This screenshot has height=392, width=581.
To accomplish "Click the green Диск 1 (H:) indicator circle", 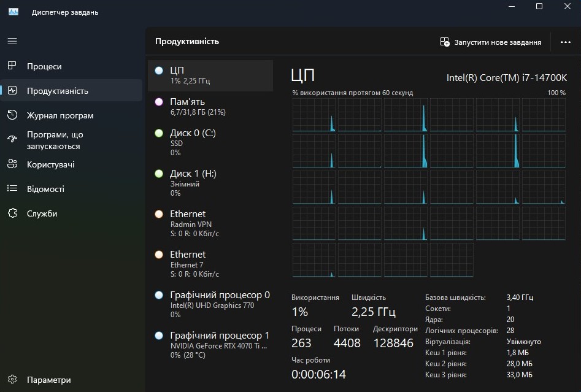I will pyautogui.click(x=159, y=174).
